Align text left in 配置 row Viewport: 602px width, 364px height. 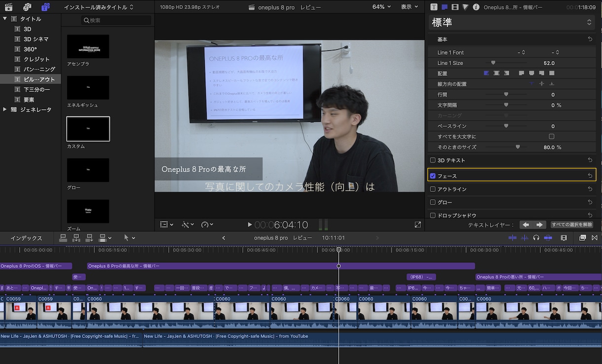click(487, 73)
